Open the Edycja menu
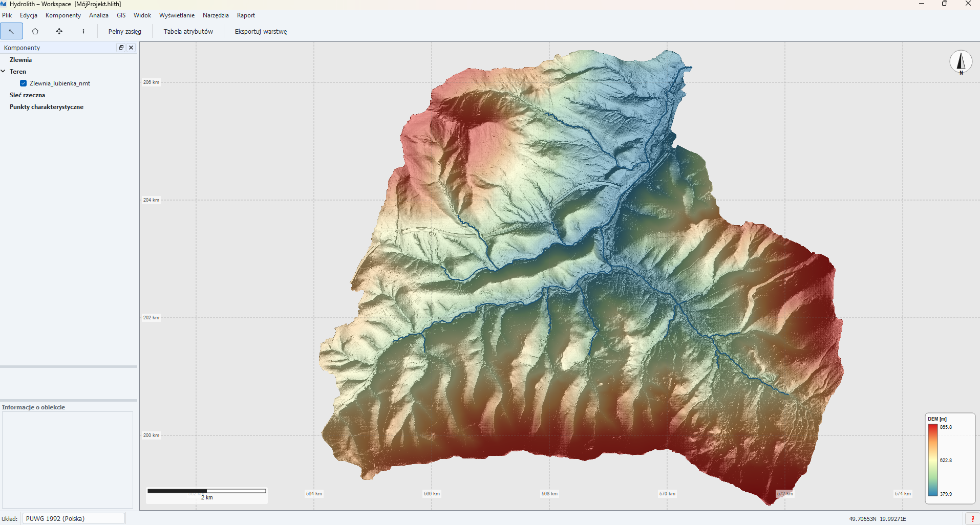Image resolution: width=980 pixels, height=525 pixels. coord(29,15)
